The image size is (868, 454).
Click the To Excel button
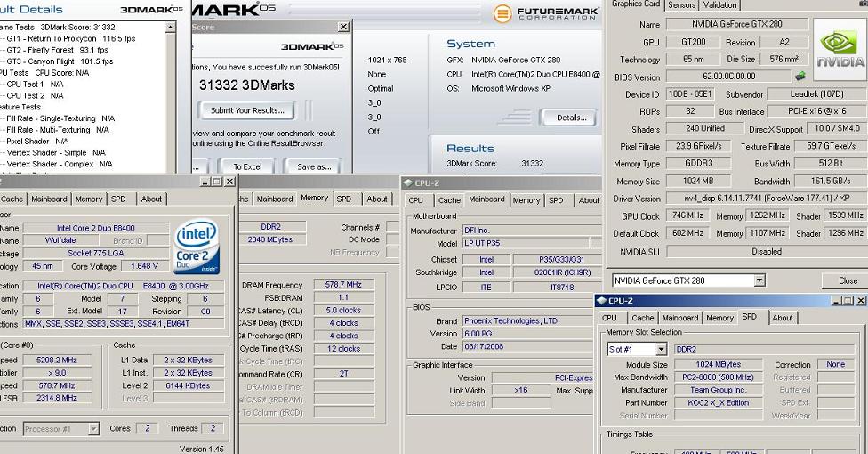click(247, 166)
